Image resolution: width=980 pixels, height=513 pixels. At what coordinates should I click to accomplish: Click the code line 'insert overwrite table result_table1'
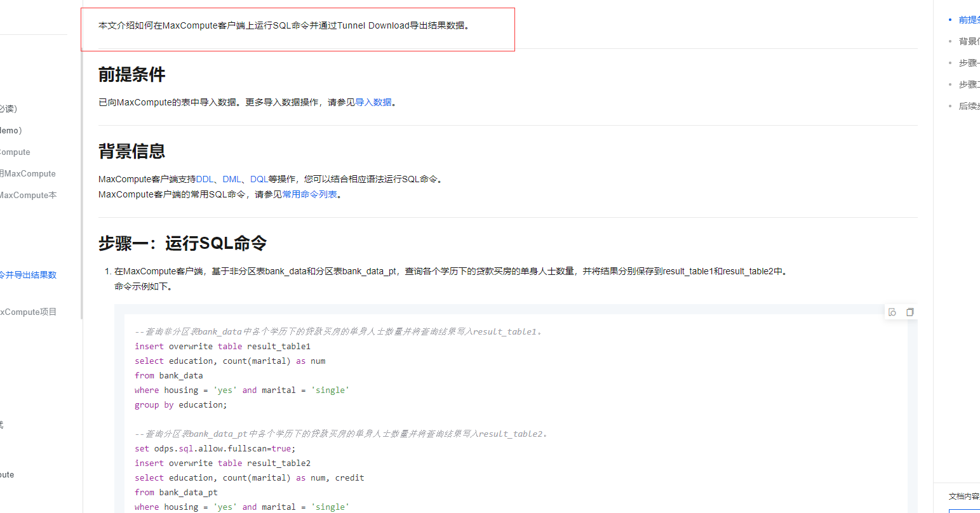point(222,347)
